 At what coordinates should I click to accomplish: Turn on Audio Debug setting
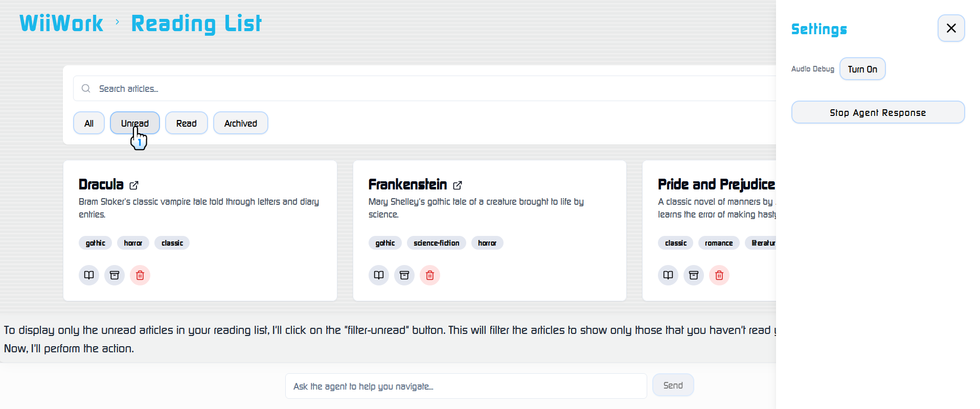point(862,69)
